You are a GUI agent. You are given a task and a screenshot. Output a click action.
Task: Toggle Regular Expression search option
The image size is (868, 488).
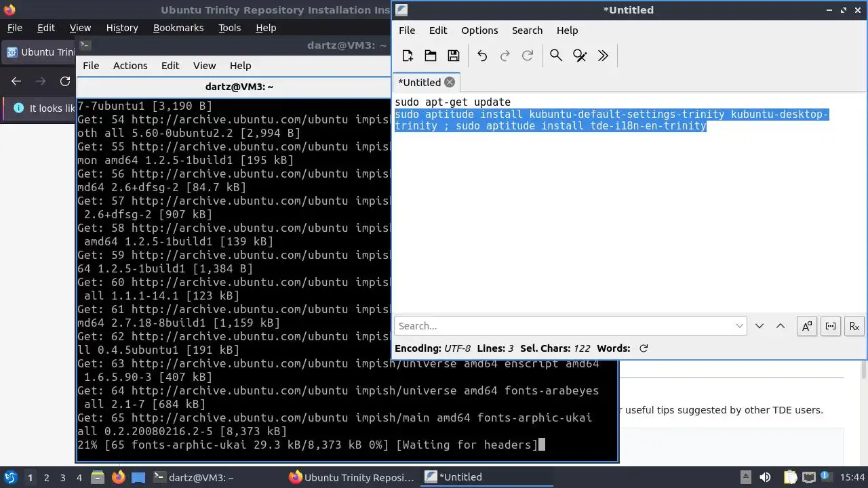(854, 326)
